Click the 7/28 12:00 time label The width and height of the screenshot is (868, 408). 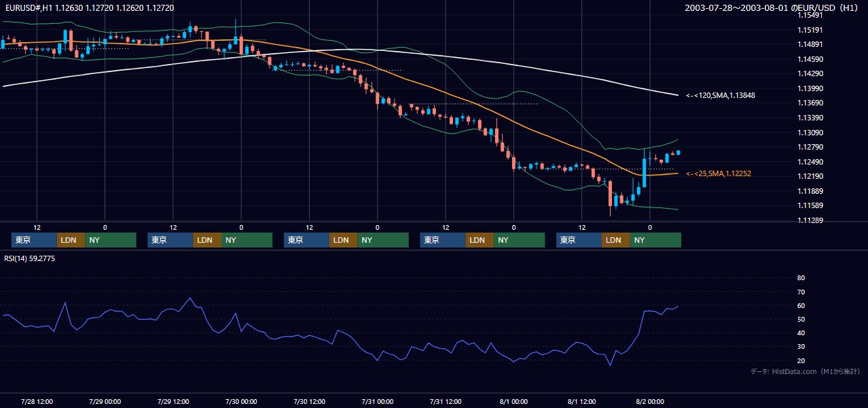pyautogui.click(x=37, y=401)
